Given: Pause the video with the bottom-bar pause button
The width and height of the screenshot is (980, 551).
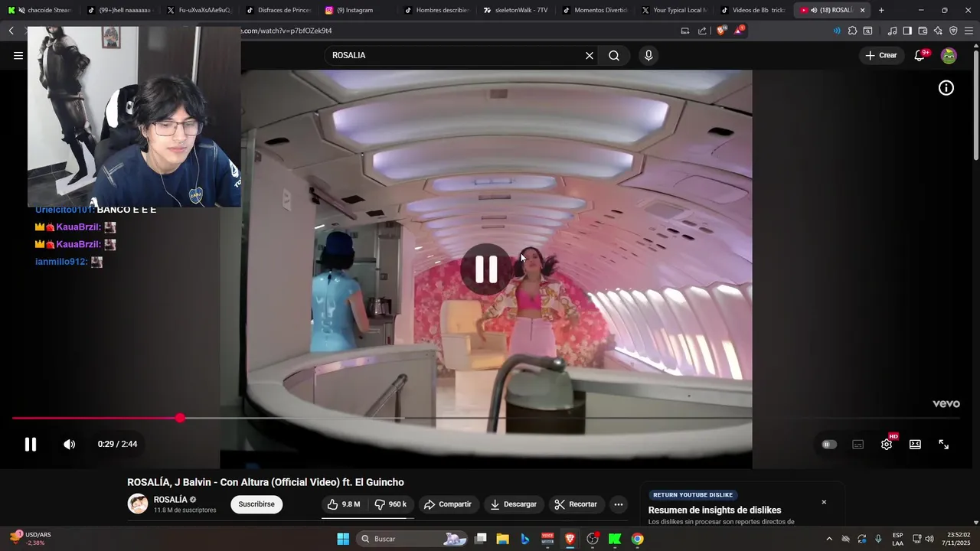Looking at the screenshot, I should point(31,445).
